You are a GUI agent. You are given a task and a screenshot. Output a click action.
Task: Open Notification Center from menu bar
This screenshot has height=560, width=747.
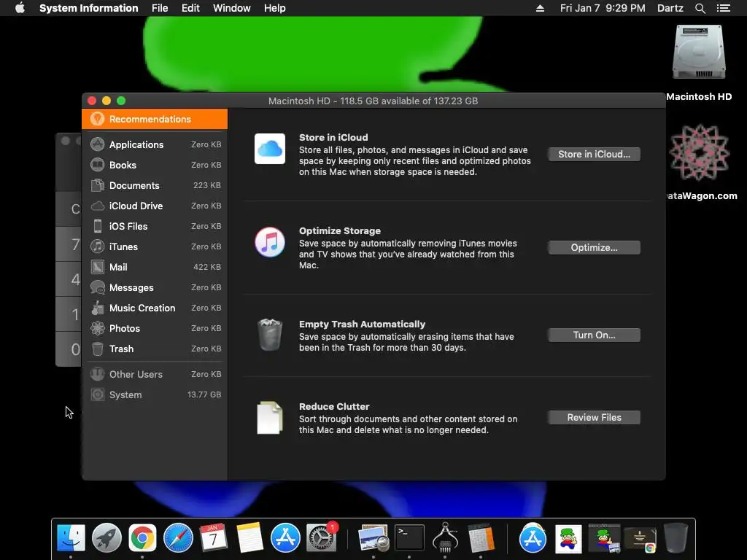[x=723, y=8]
